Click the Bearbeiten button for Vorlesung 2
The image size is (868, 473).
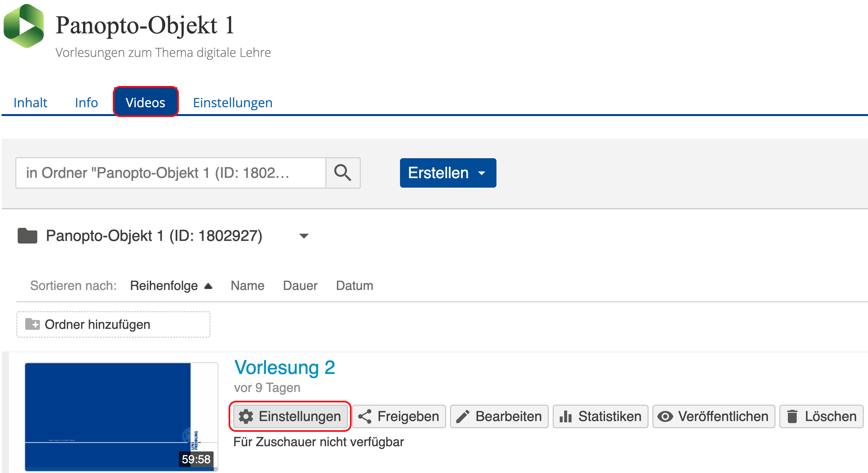[x=499, y=416]
